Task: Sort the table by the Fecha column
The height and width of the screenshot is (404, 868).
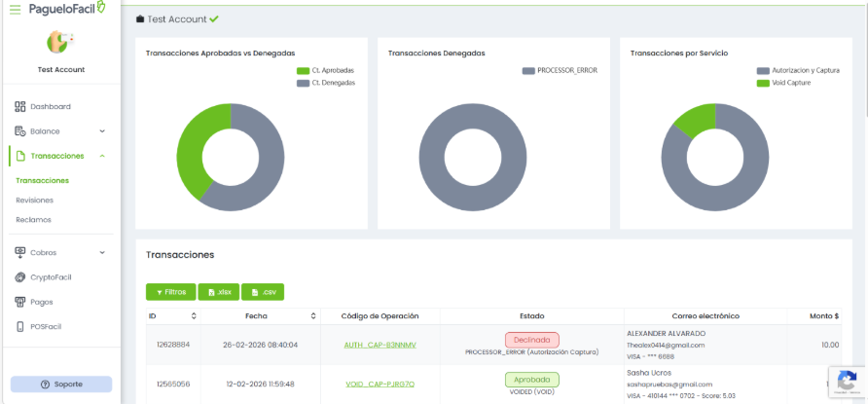Action: pyautogui.click(x=312, y=315)
